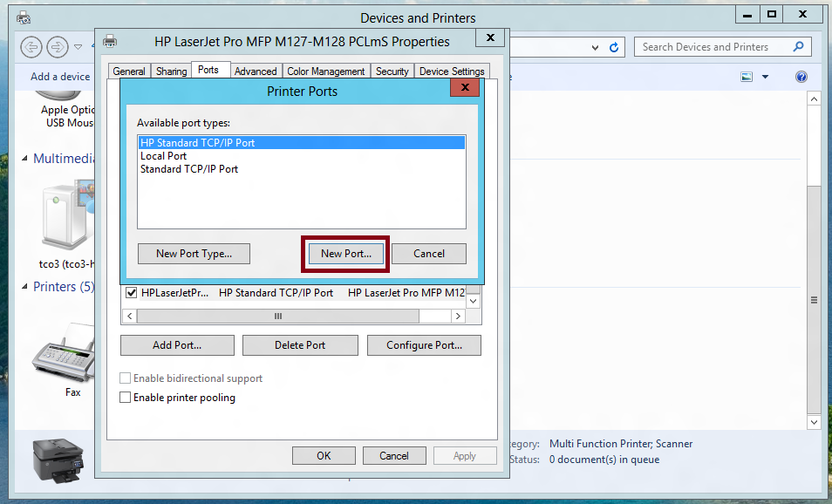The height and width of the screenshot is (504, 832).
Task: Open the General tab
Action: 129,72
